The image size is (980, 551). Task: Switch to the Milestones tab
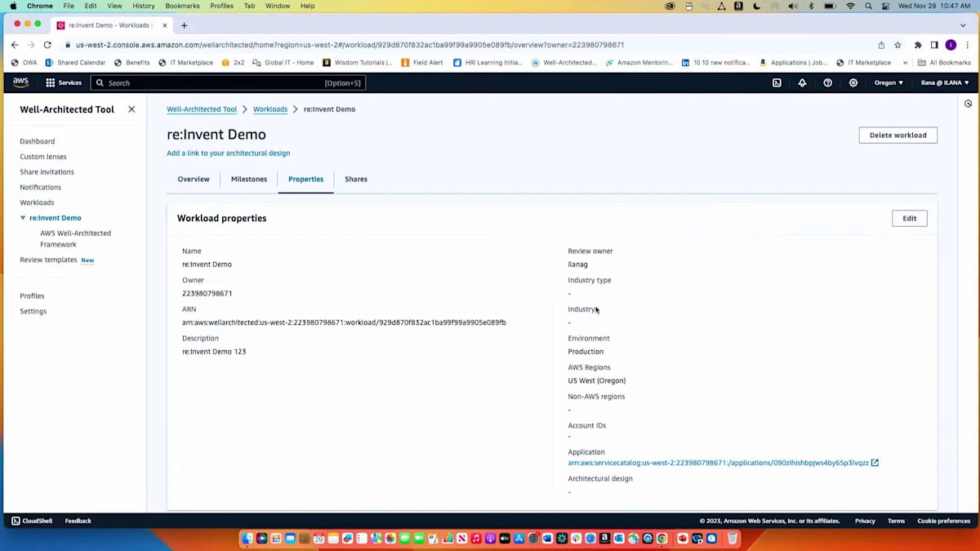click(x=249, y=179)
